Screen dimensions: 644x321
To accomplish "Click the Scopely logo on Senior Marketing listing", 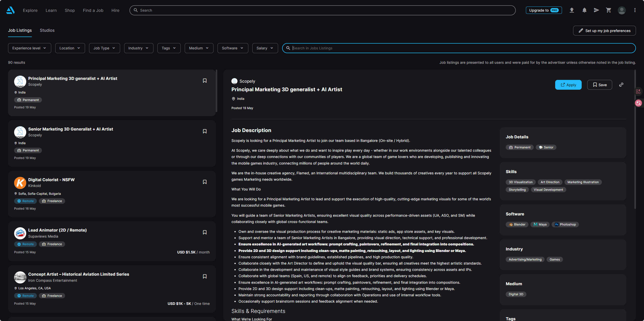I will pyautogui.click(x=20, y=132).
